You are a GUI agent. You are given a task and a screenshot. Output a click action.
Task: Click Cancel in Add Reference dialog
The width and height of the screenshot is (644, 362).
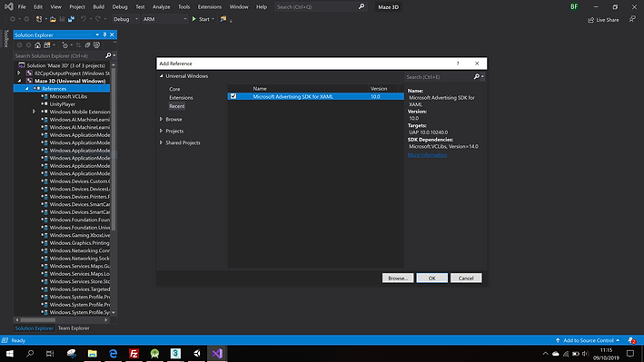466,278
